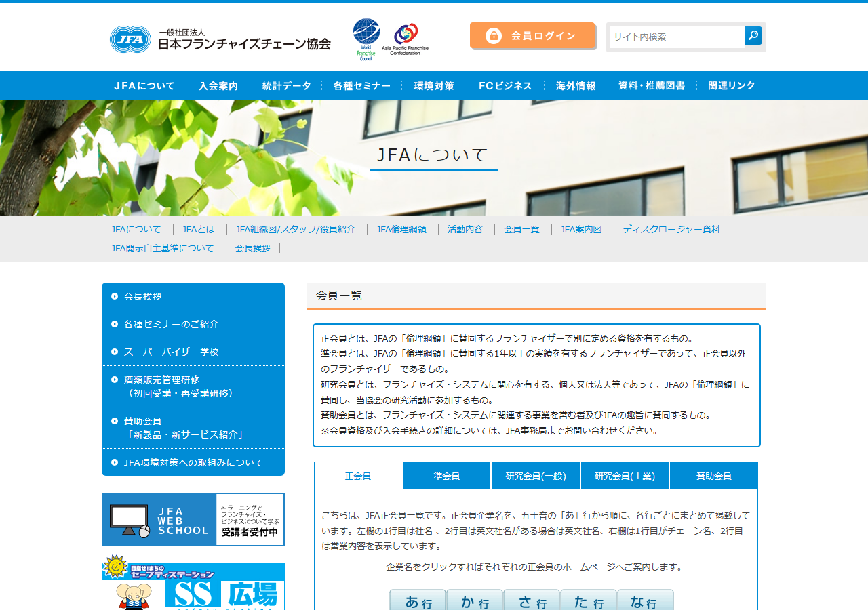Screen dimensions: 868x610
Task: Open 会長挨拶 in the blue sidebar
Action: coord(193,296)
